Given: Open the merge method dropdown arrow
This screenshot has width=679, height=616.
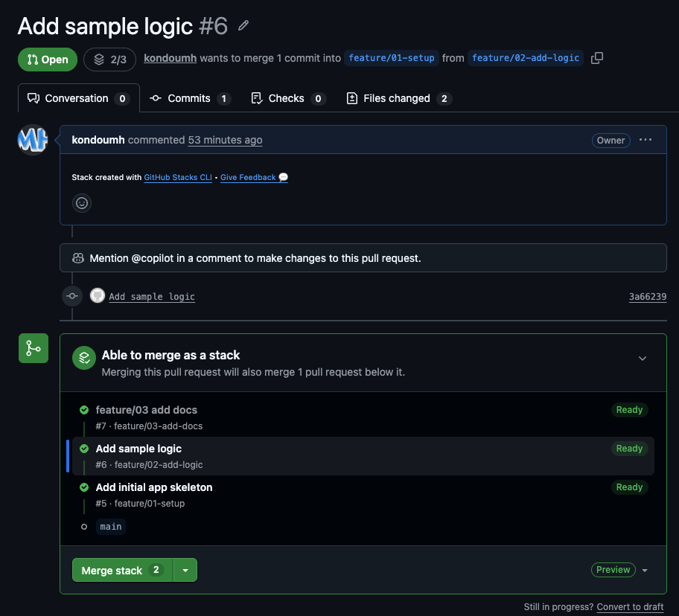Looking at the screenshot, I should click(x=185, y=570).
